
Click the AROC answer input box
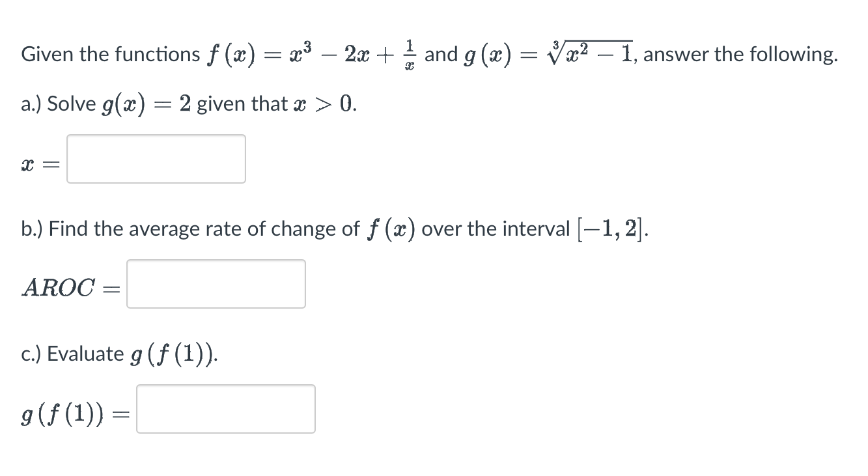point(216,284)
